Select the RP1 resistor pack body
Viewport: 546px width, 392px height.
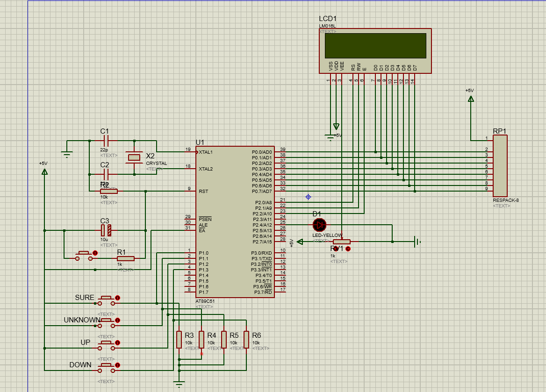(x=500, y=166)
